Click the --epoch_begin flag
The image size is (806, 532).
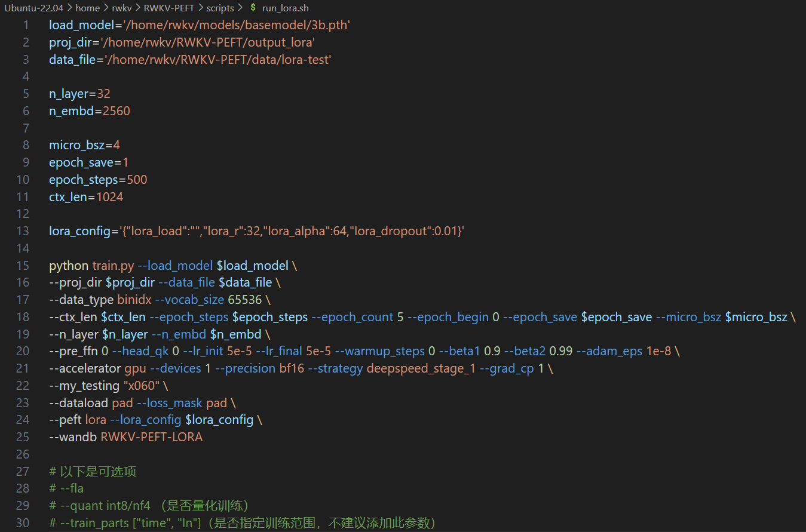pyautogui.click(x=448, y=317)
